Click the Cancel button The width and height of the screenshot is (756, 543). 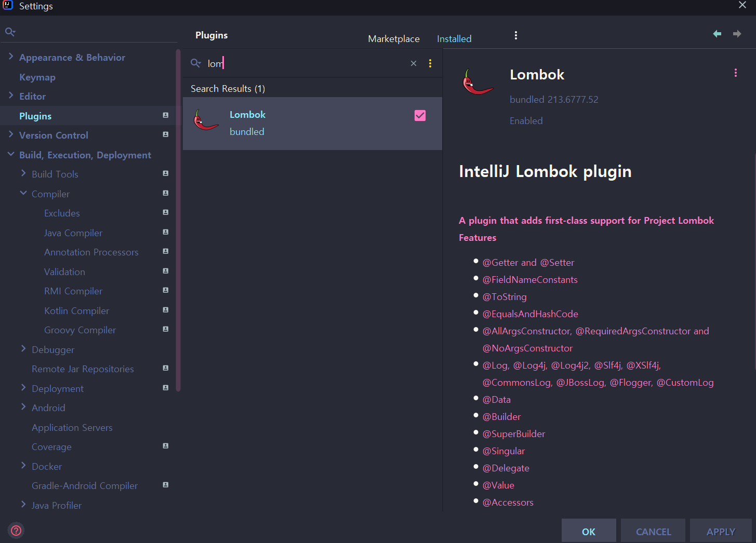point(653,531)
